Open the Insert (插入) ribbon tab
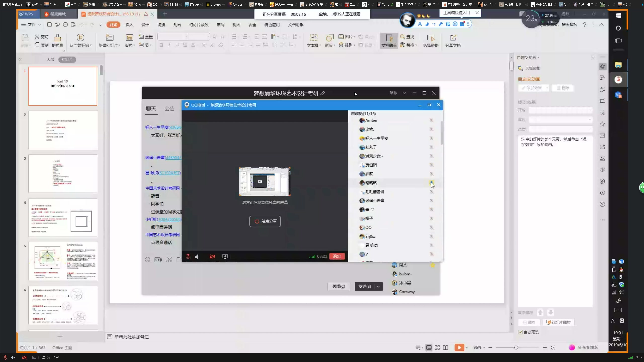The width and height of the screenshot is (644, 362). 129,25
